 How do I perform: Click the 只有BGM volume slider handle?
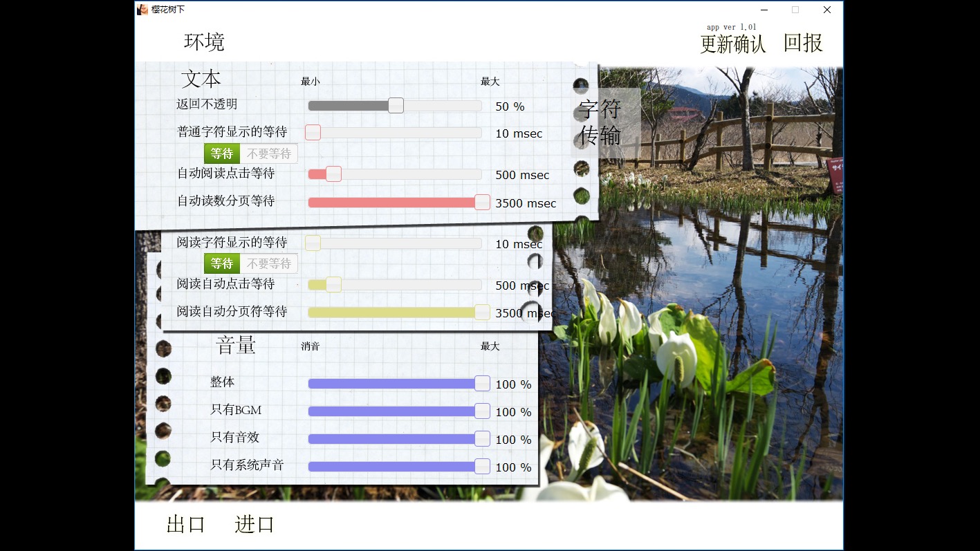click(x=481, y=411)
